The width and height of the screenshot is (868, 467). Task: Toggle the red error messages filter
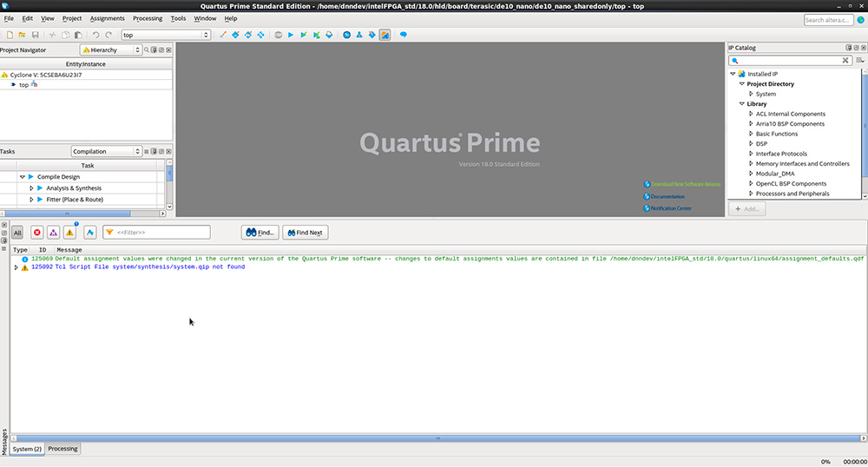pyautogui.click(x=37, y=233)
